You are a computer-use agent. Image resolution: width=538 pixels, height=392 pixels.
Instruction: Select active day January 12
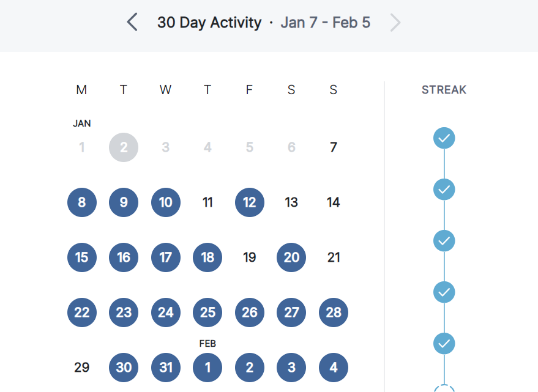pos(250,202)
